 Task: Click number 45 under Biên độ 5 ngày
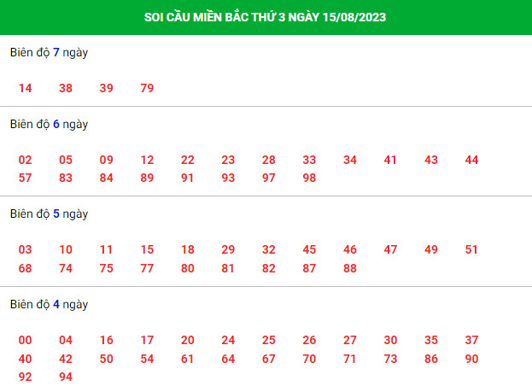click(x=309, y=249)
